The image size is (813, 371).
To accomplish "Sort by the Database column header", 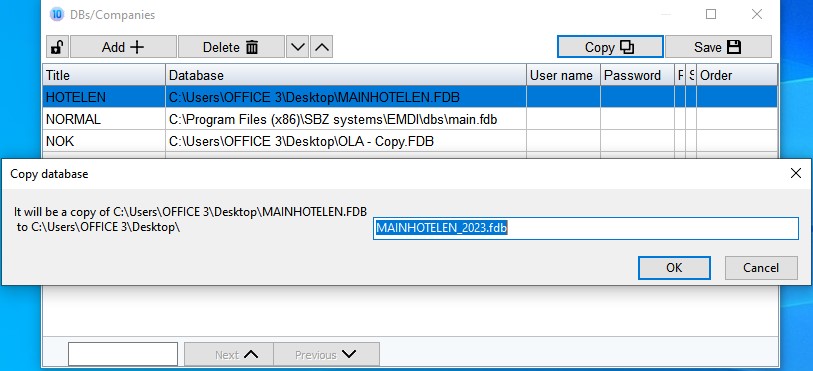I will click(x=346, y=75).
